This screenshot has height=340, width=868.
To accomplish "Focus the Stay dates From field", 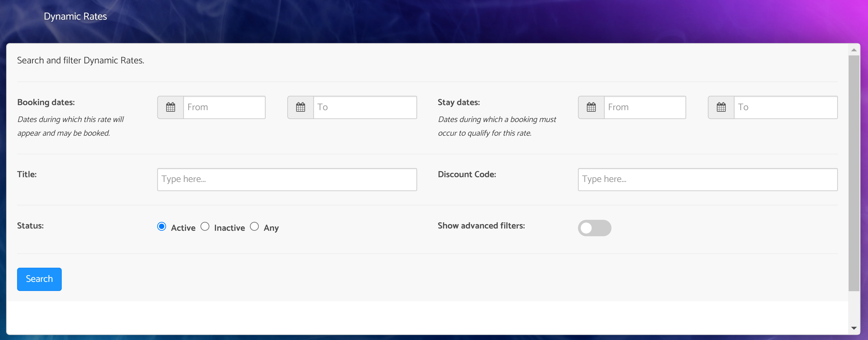I will click(x=645, y=107).
